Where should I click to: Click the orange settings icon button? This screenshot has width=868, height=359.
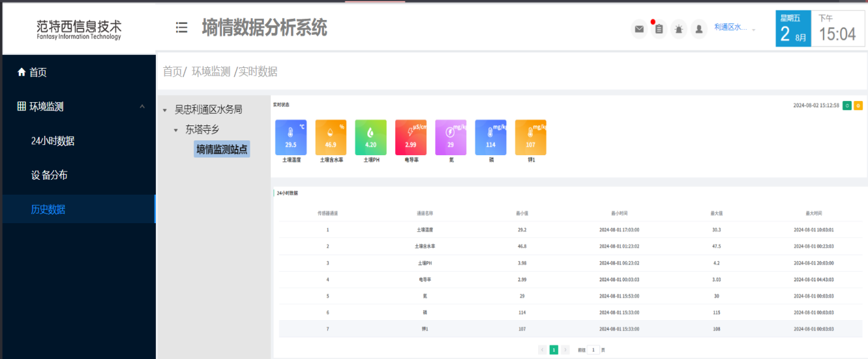(x=858, y=105)
